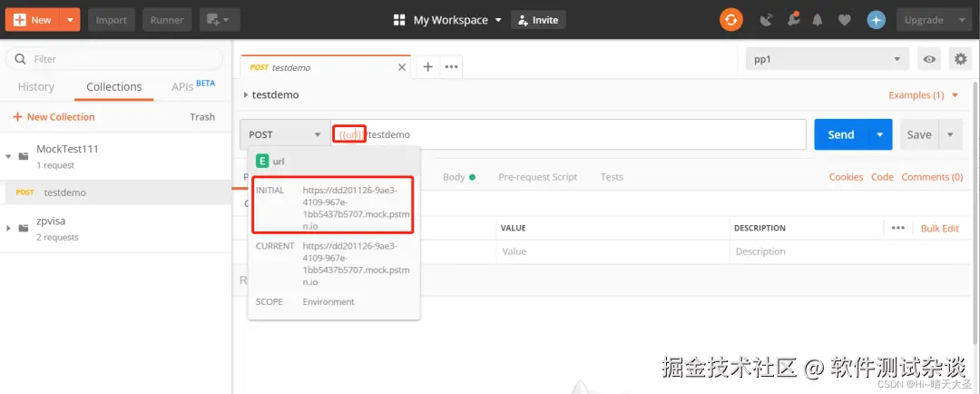The height and width of the screenshot is (394, 980).
Task: Open the new window dropdown icon
Action: click(220, 20)
